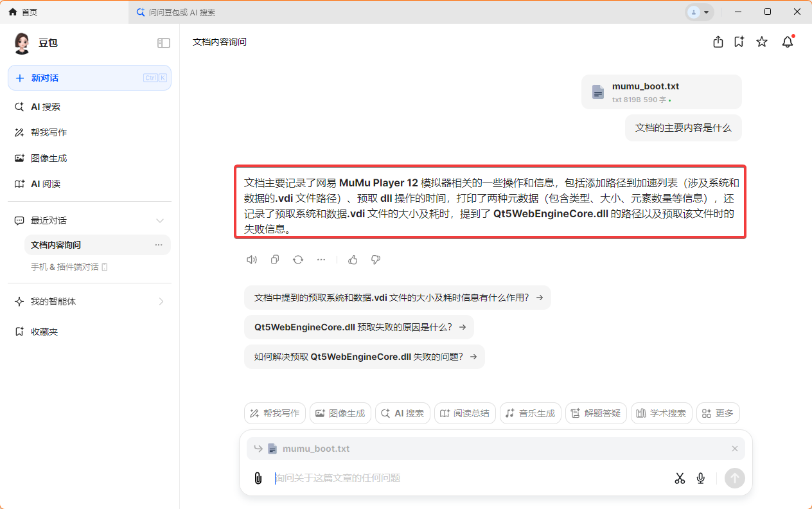Screen dimensions: 812x509
Task: Click the mumu_boot.txt file icon in input quote
Action: point(272,449)
